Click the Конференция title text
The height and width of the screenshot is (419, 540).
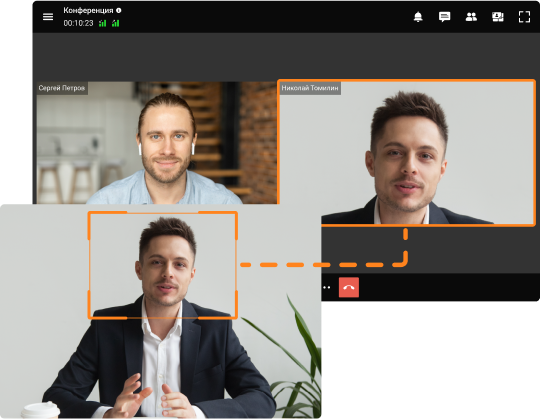click(88, 10)
